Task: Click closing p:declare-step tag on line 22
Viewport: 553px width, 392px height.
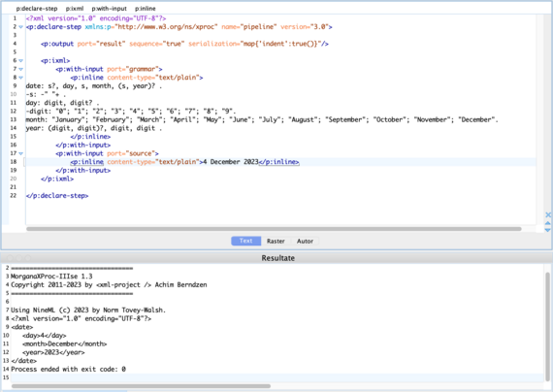Action: click(x=57, y=195)
